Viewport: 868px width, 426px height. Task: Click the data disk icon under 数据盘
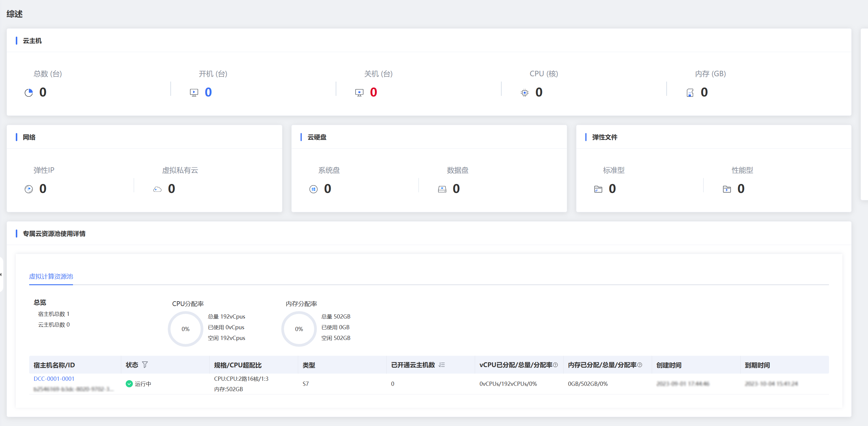tap(442, 189)
